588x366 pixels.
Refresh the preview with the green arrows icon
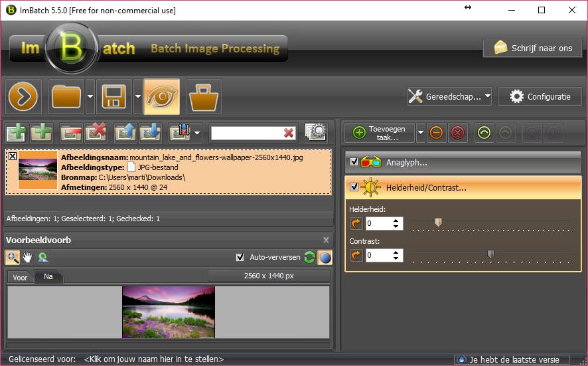[310, 257]
